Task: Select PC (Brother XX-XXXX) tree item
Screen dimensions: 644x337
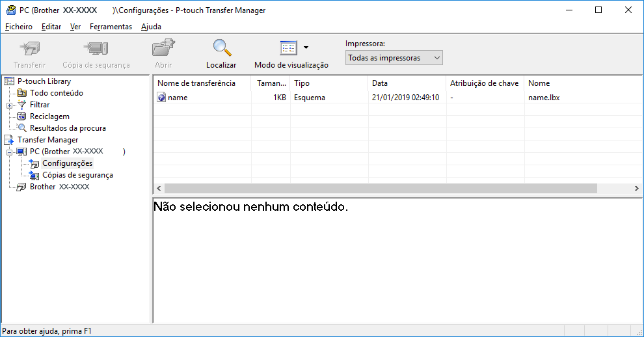Action: tap(77, 152)
